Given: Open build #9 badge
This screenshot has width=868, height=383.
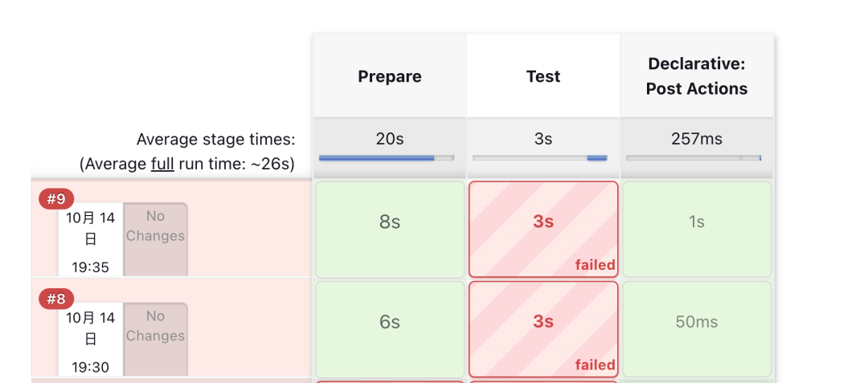Looking at the screenshot, I should [56, 199].
